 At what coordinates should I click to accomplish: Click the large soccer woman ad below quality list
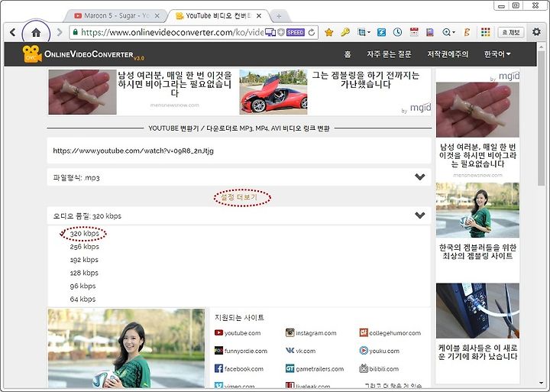(126, 348)
